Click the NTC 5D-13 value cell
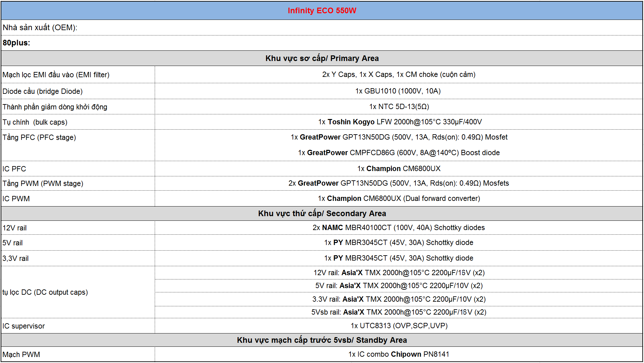The image size is (644, 363). click(399, 106)
